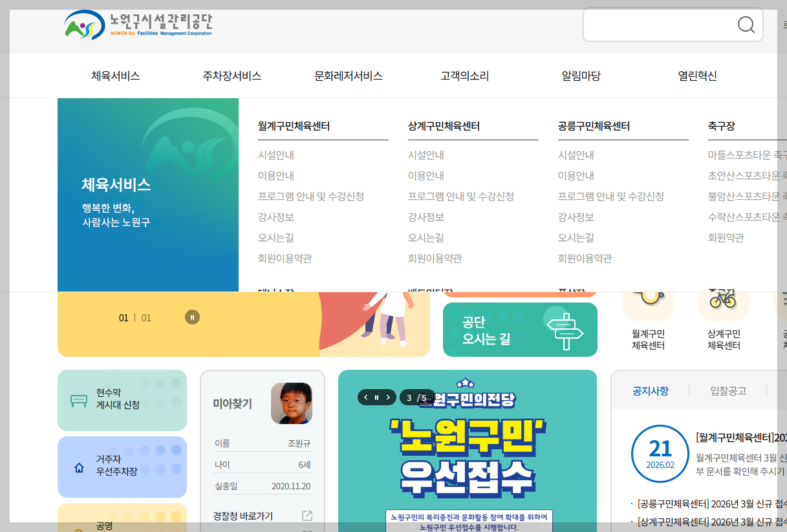Viewport: 787px width, 532px height.
Task: Open the missing child photo thumbnail
Action: (x=291, y=403)
